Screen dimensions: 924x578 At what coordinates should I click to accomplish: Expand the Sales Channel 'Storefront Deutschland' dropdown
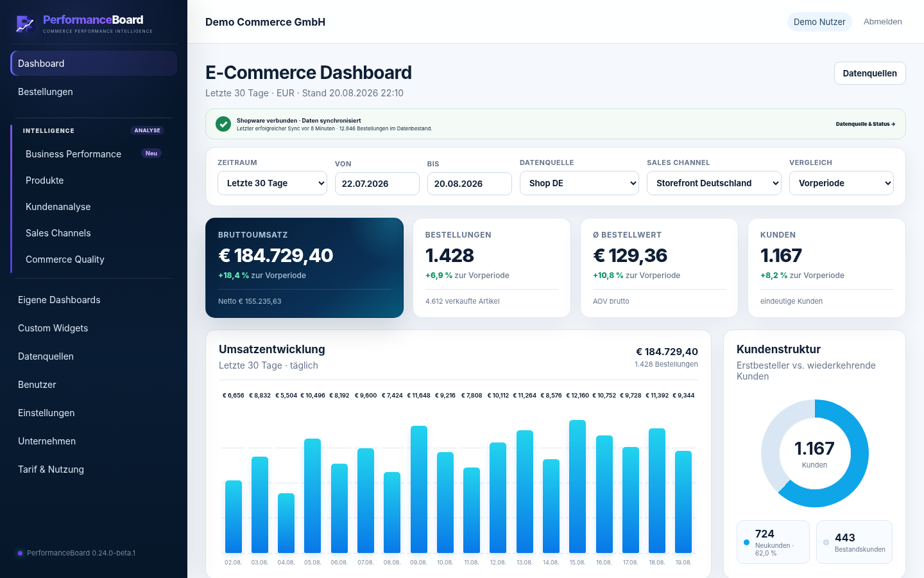tap(714, 183)
